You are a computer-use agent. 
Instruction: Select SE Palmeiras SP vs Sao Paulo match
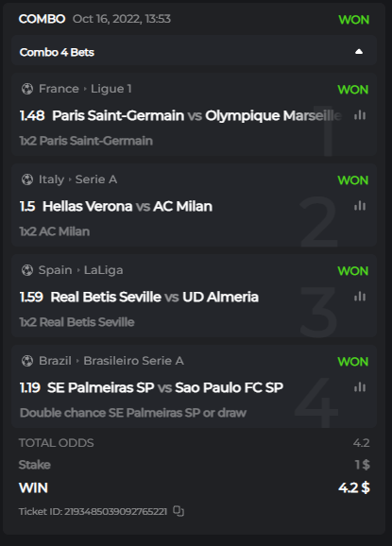point(165,387)
